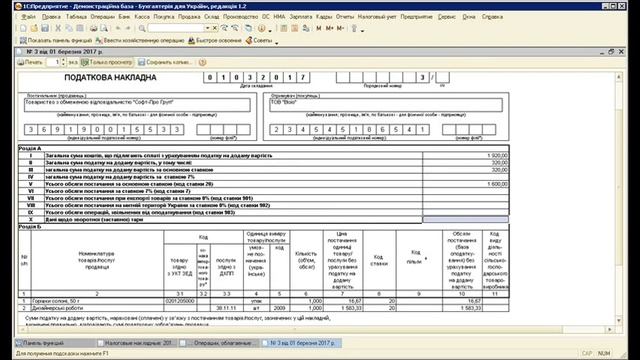640x360 pixels.
Task: Expand the Советы toolbar overflow arrow
Action: (276, 42)
